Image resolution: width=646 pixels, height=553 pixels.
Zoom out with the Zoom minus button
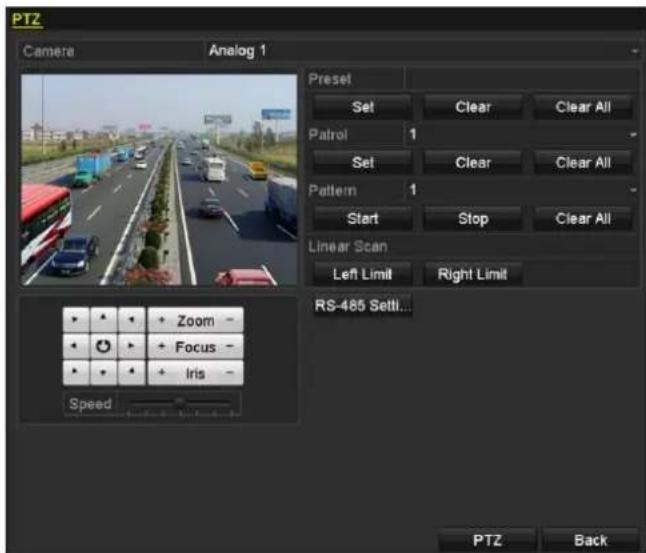230,320
